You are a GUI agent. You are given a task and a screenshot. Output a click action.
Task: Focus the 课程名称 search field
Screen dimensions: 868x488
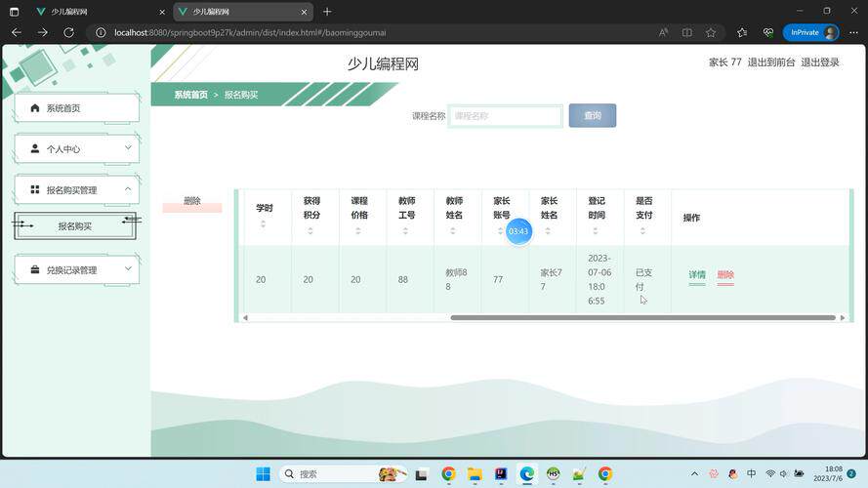[505, 115]
